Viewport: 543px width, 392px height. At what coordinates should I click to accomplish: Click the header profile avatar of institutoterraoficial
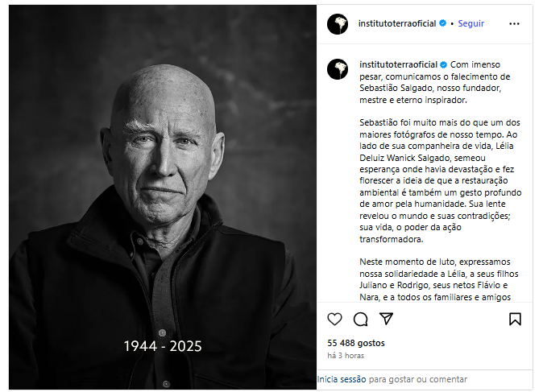(338, 24)
